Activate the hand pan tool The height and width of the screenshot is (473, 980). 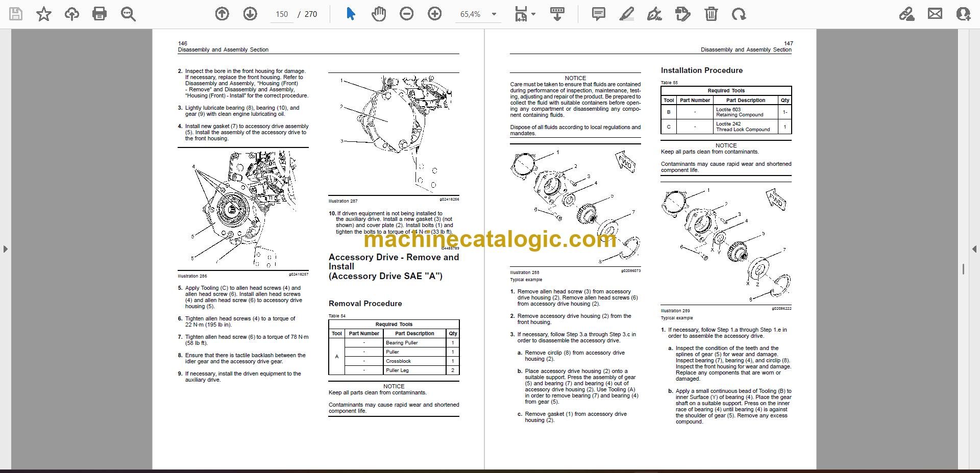pos(379,14)
